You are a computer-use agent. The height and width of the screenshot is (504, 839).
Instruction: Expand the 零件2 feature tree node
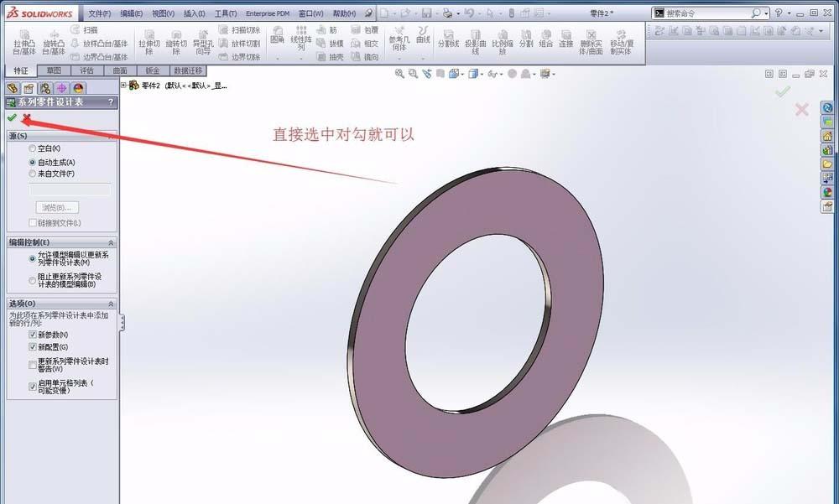123,85
